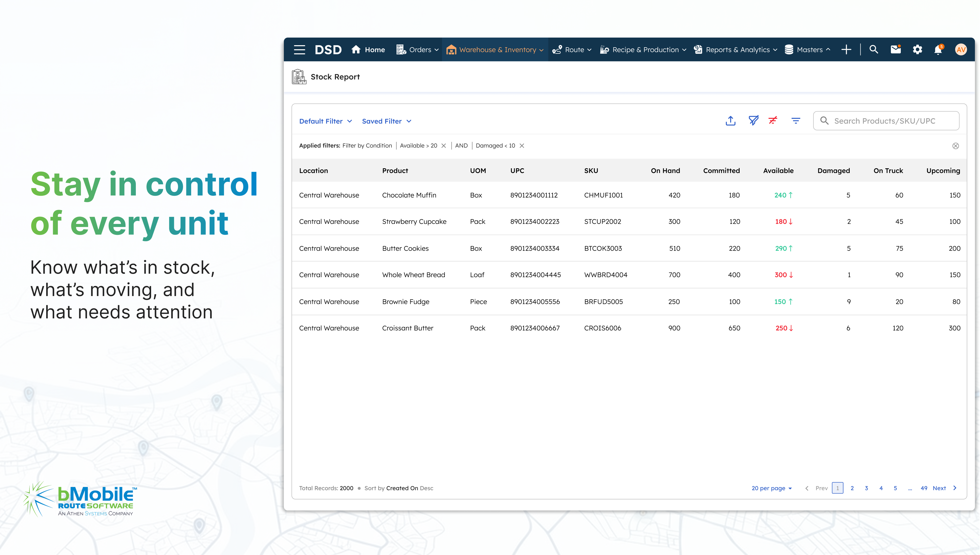Clear all applied filters circle-x
The width and height of the screenshot is (980, 555).
pyautogui.click(x=955, y=146)
